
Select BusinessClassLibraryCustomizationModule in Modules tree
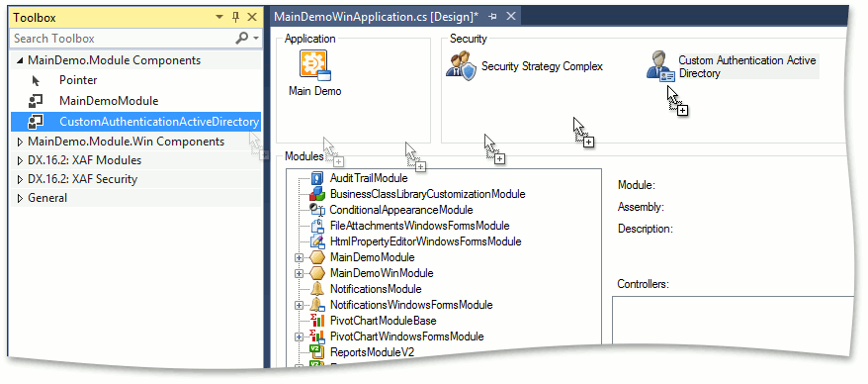(427, 195)
